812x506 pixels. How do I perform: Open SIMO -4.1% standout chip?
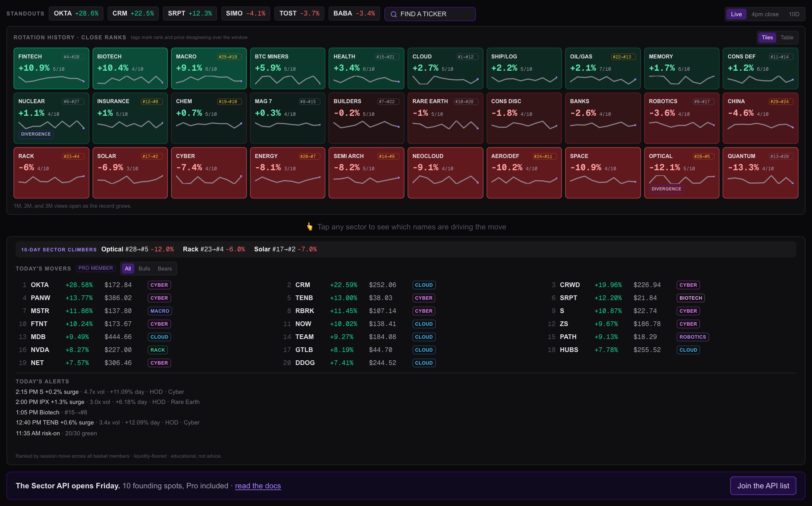click(245, 13)
